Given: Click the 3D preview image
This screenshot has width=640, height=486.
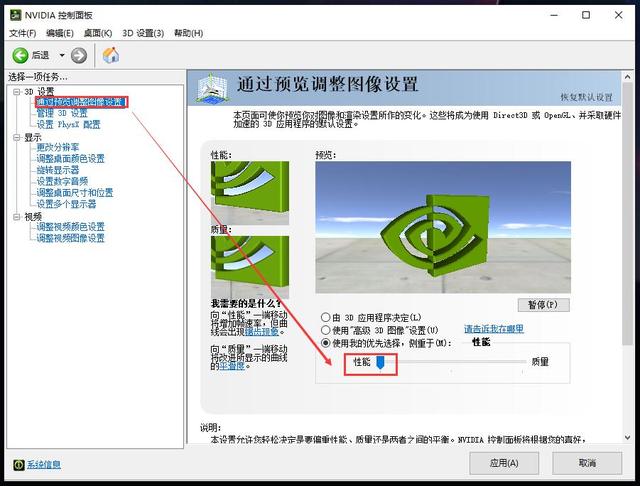Looking at the screenshot, I should [x=443, y=227].
